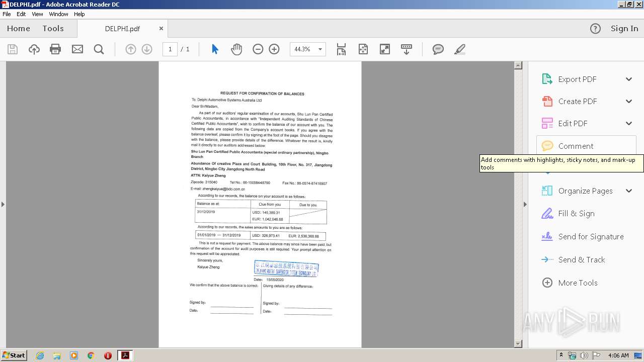Open the file explorer taskbar icon

click(x=57, y=355)
